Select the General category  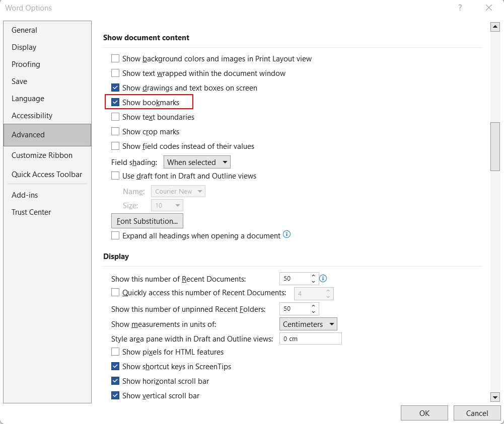(x=47, y=30)
